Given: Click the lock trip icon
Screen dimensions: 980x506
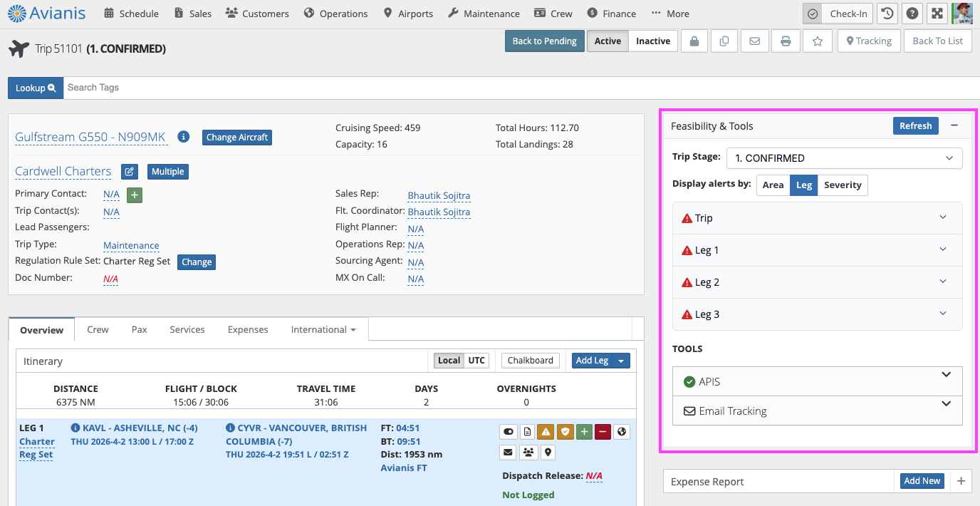Looking at the screenshot, I should pos(694,41).
